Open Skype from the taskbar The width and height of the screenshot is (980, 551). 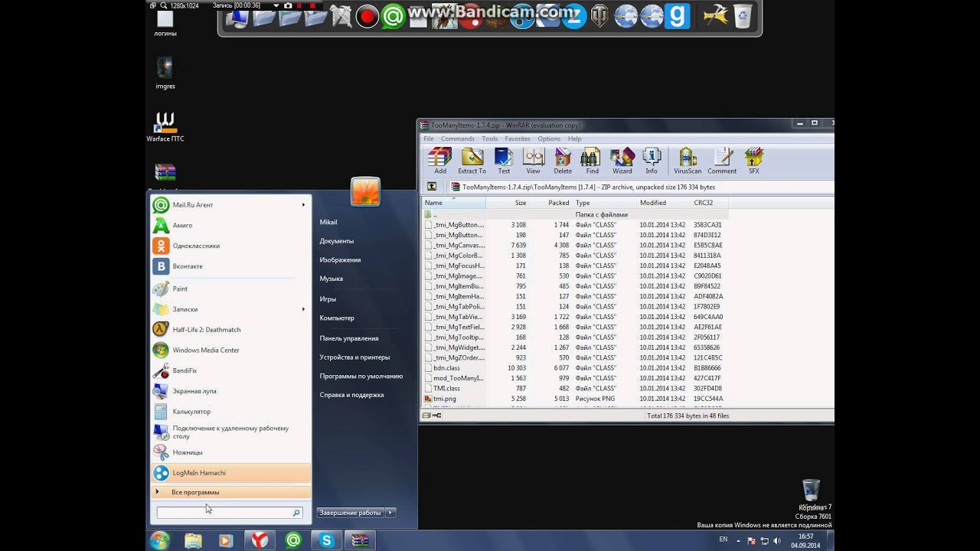(327, 540)
